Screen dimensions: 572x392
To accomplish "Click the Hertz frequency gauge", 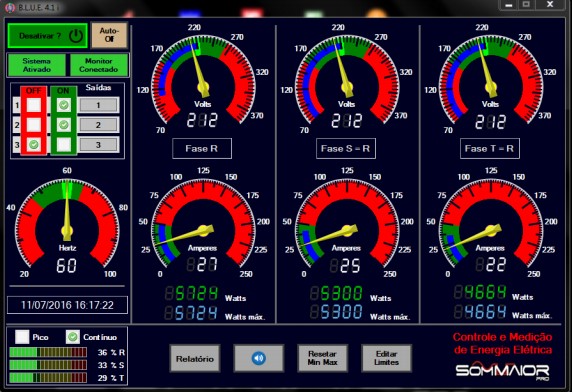I will [67, 222].
